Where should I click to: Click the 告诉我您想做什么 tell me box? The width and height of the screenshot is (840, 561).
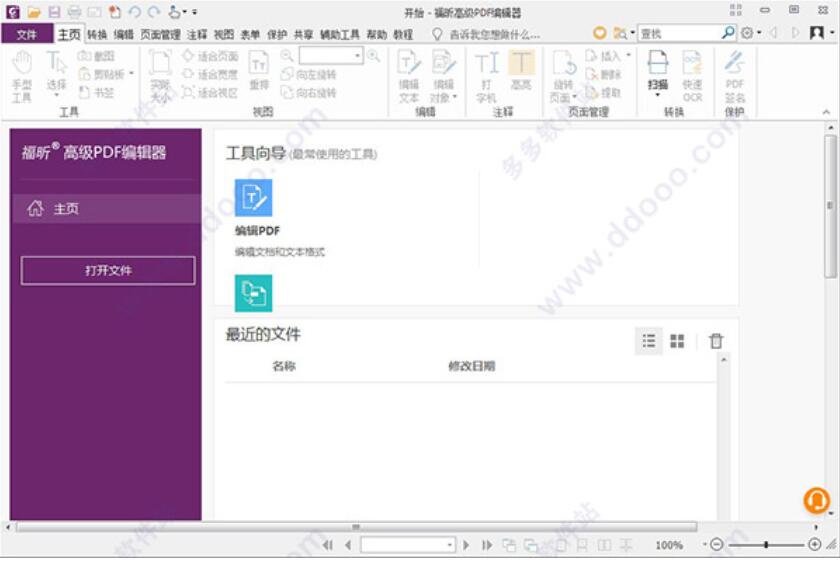[494, 35]
